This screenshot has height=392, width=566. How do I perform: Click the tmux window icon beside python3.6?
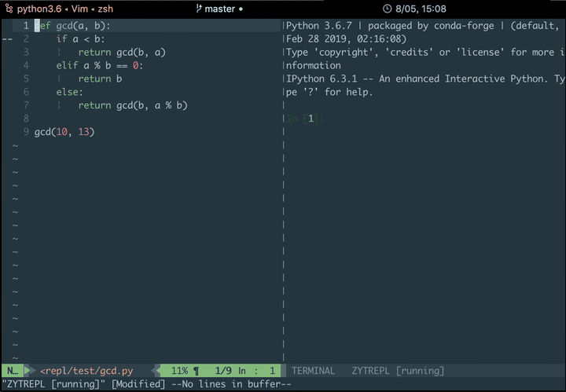(9, 9)
